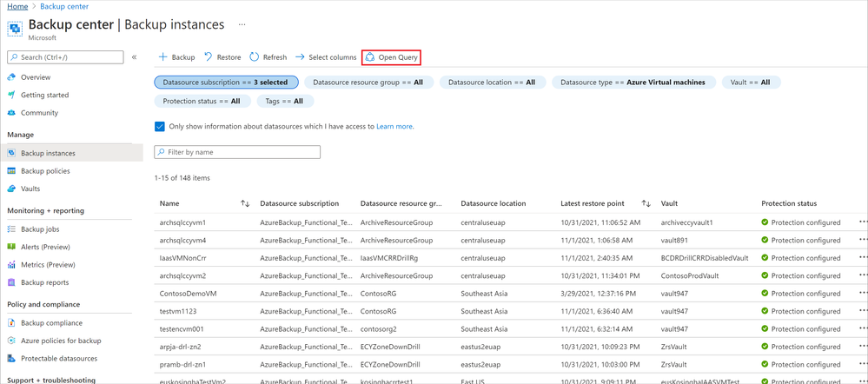Collapse the sidebar with double-chevron icon
Image resolution: width=868 pixels, height=384 pixels.
pos(134,57)
